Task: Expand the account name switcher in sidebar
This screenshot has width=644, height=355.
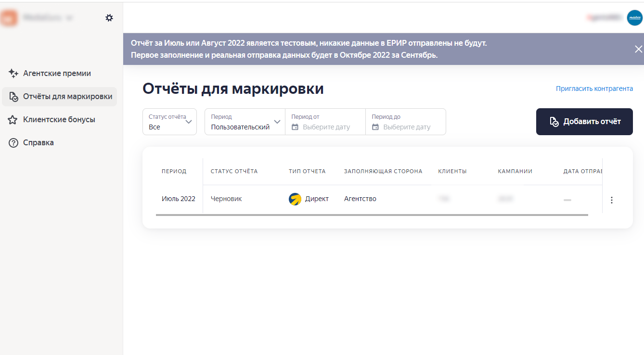Action: tap(69, 18)
